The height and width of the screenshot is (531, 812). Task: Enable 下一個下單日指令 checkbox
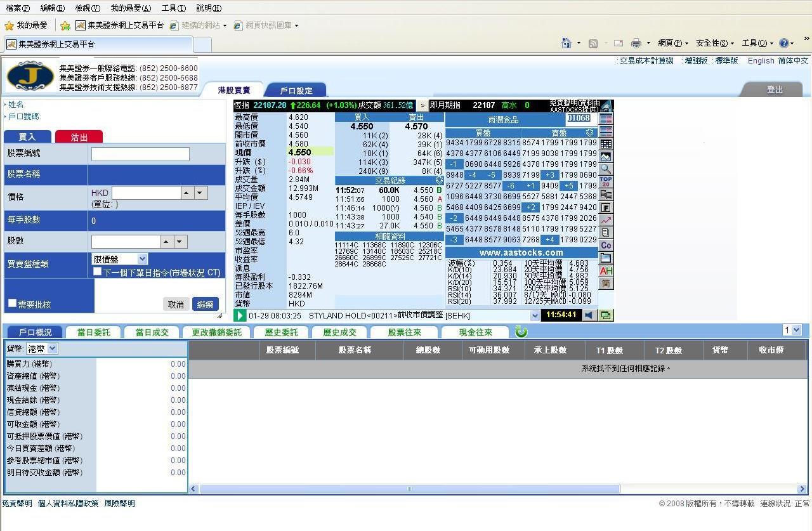[97, 272]
